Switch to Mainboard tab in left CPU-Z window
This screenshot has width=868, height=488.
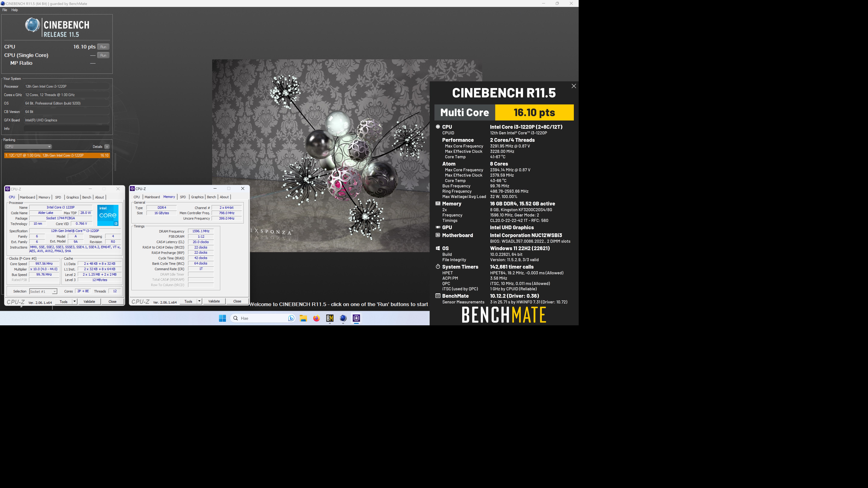pos(27,197)
